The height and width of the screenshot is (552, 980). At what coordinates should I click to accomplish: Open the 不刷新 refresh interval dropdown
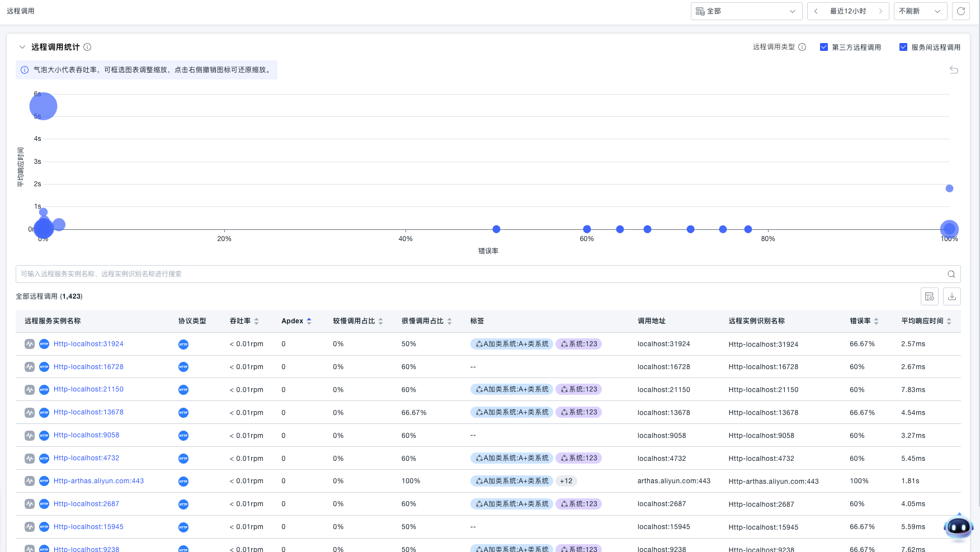click(x=920, y=11)
